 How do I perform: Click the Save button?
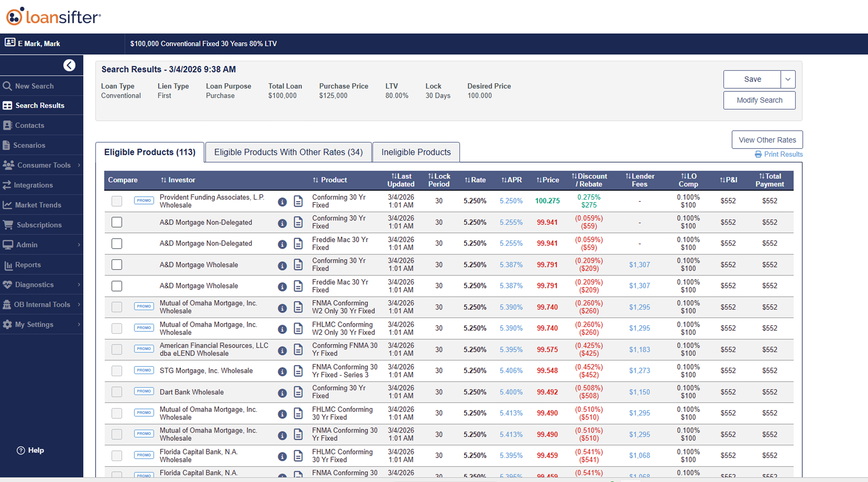[752, 79]
